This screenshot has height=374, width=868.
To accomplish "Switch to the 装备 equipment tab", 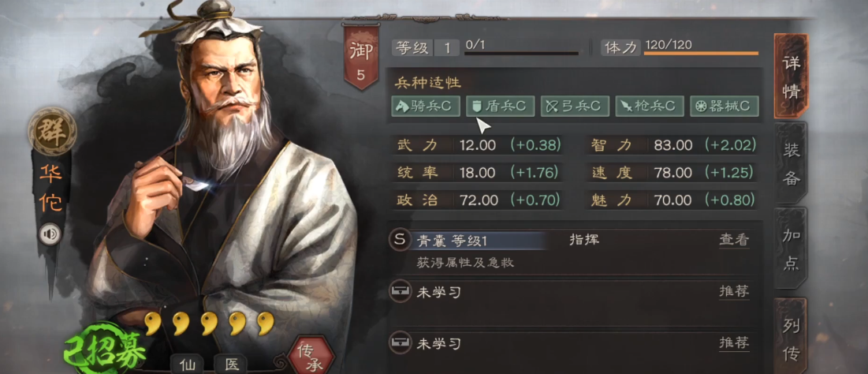I will click(x=791, y=163).
